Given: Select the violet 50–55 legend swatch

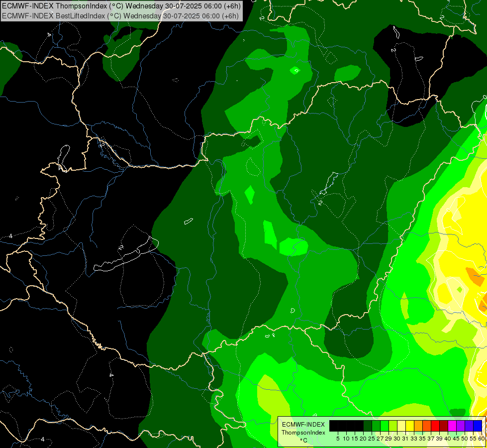Looking at the screenshot, I should 469,426.
